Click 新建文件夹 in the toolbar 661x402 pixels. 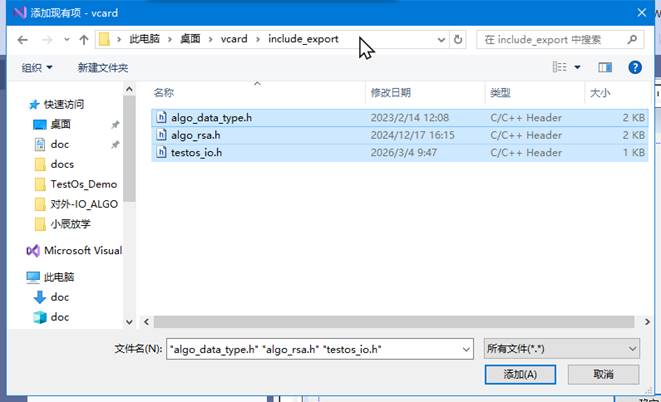tap(103, 68)
